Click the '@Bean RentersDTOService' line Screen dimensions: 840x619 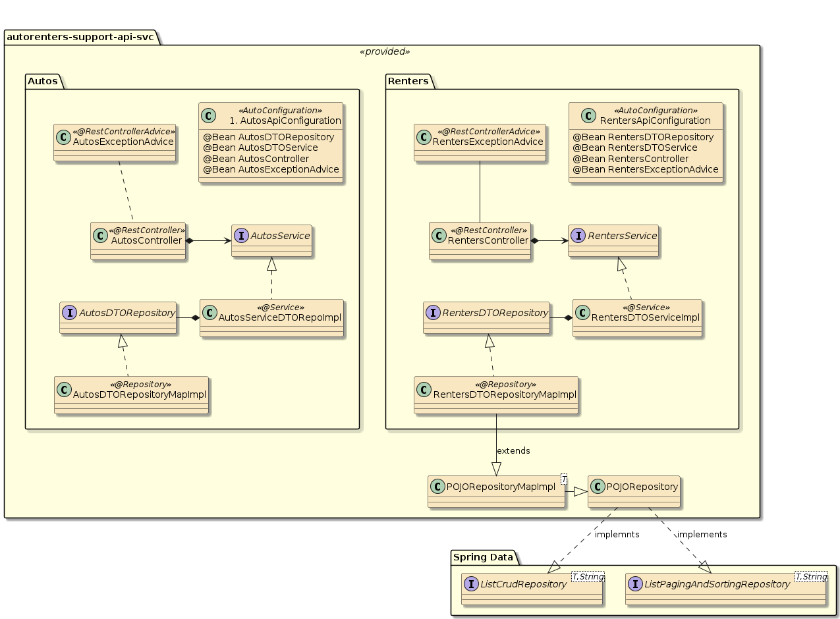635,148
